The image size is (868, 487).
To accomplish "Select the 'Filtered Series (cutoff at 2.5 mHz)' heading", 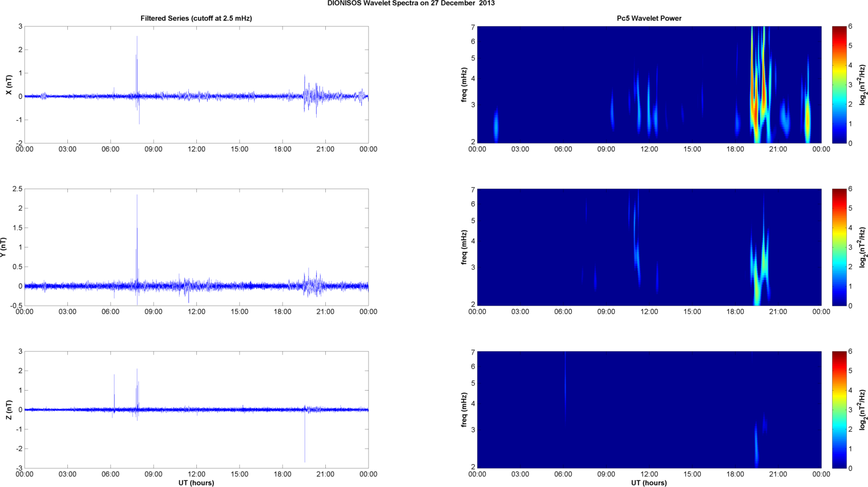I will click(196, 18).
